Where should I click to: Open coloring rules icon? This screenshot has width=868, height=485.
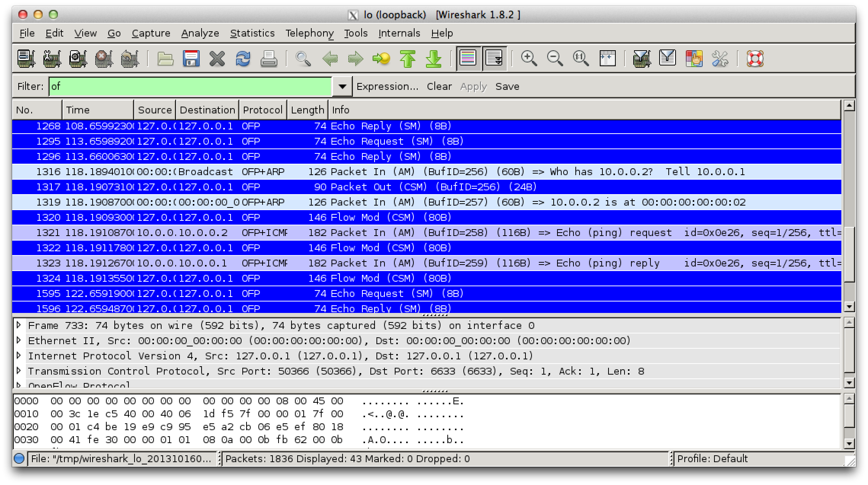(x=694, y=59)
